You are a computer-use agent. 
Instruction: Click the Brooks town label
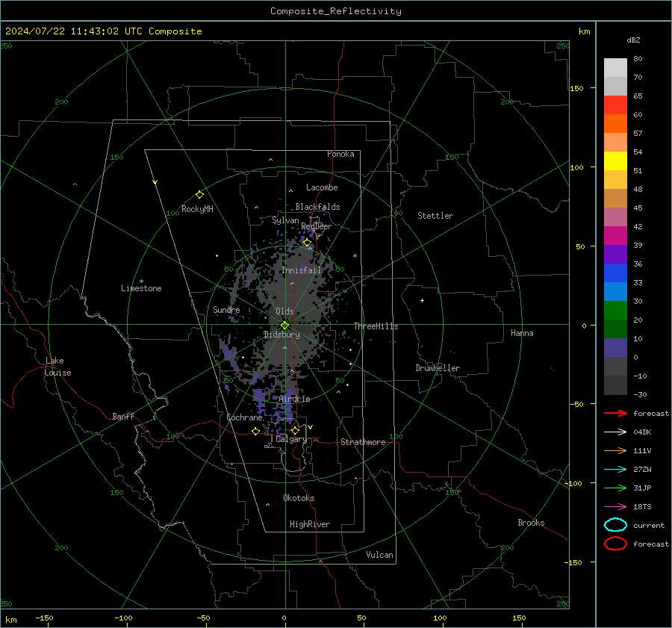531,523
